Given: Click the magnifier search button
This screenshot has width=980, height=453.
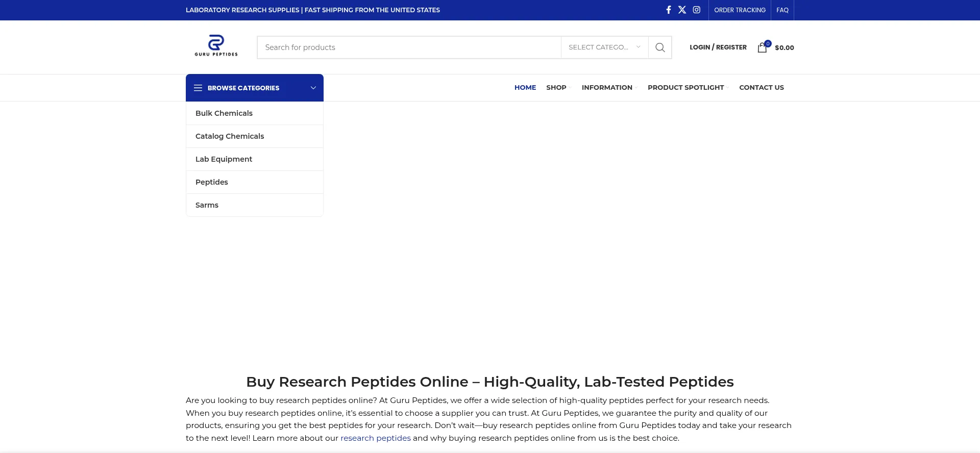Looking at the screenshot, I should pyautogui.click(x=660, y=47).
